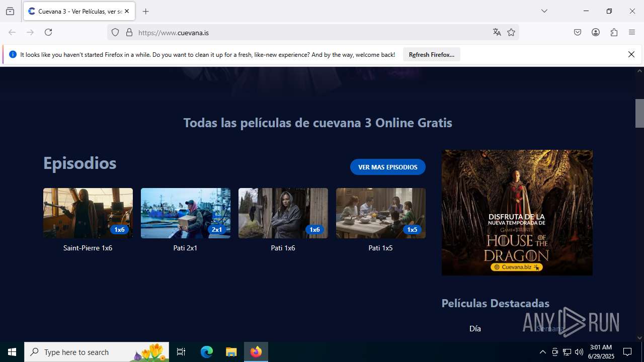Screen dimensions: 644x362
Task: Open the House of the Dragon banner ad
Action: (x=517, y=213)
